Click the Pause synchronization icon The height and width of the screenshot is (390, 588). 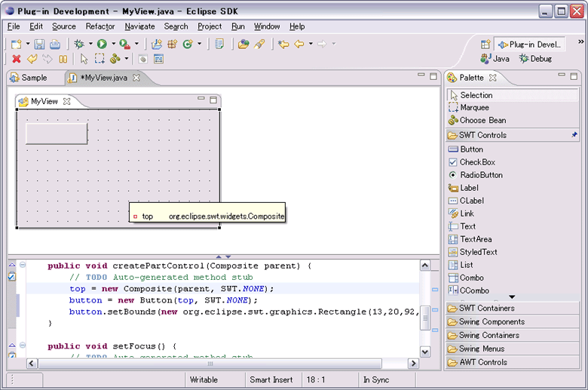63,59
